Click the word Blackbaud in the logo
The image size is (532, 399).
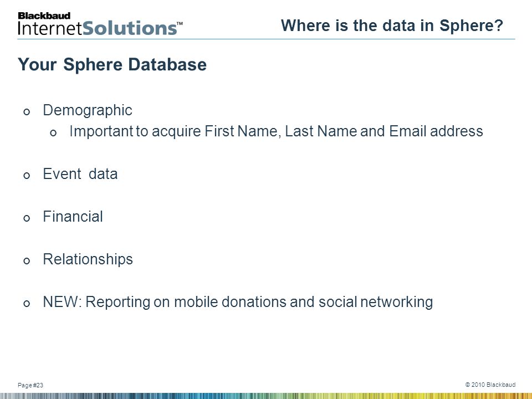pyautogui.click(x=44, y=16)
